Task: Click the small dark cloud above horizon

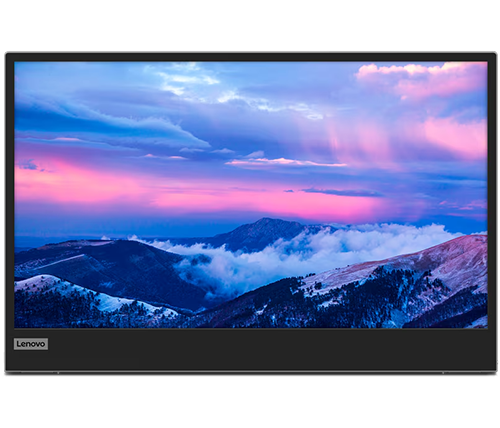Action: coord(340,192)
